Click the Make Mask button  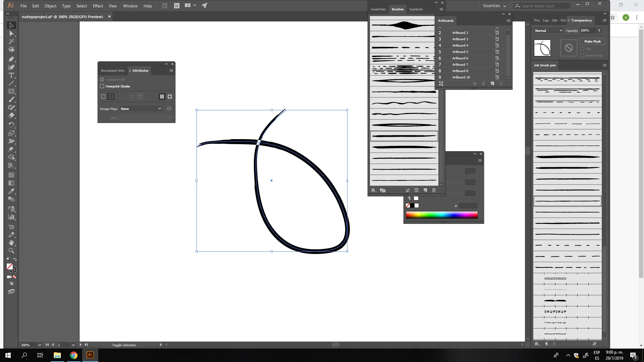point(592,41)
